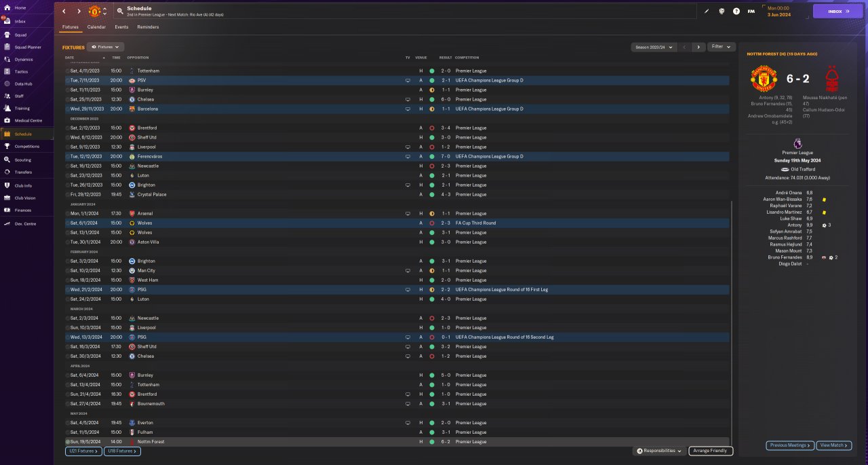Viewport: 868px width, 465px height.
Task: Open the Staff sidebar icon
Action: pyautogui.click(x=7, y=96)
